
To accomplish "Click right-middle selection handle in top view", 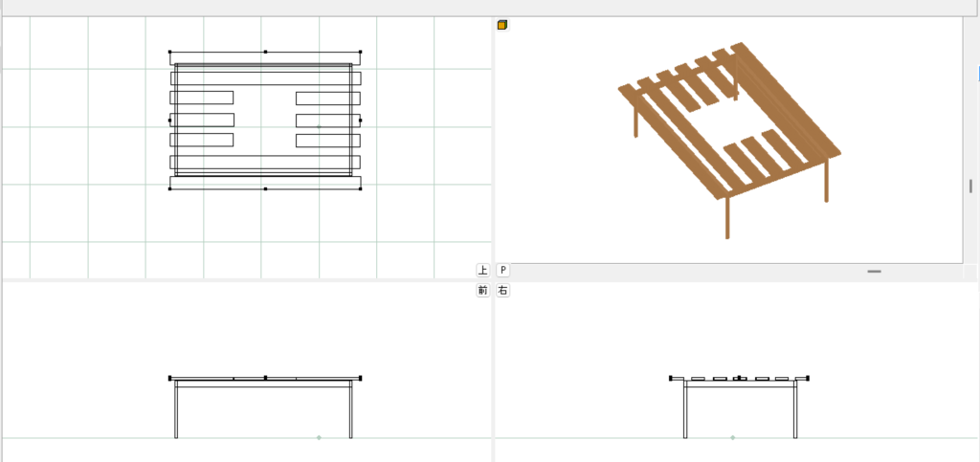I will (360, 121).
